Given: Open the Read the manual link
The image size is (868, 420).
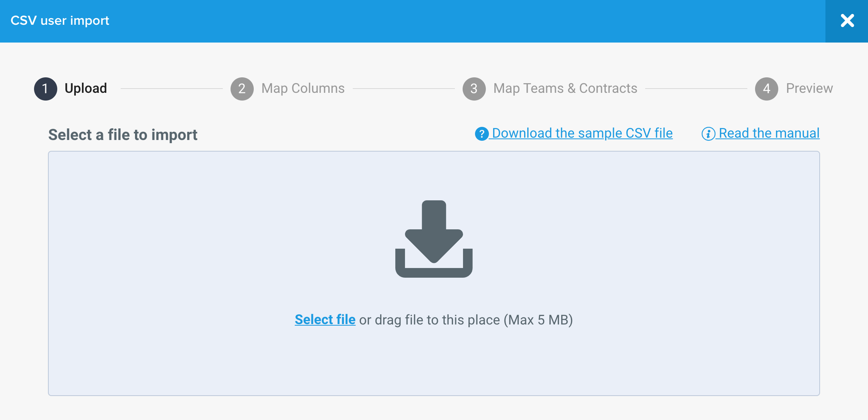Looking at the screenshot, I should [x=769, y=133].
